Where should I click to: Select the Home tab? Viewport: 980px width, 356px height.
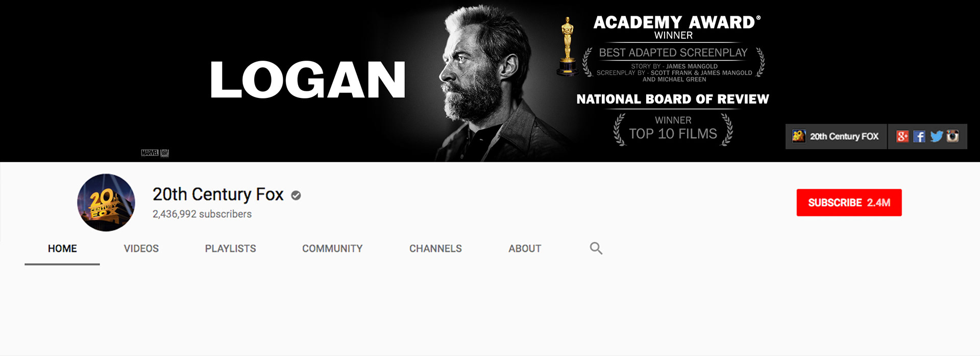click(x=62, y=249)
